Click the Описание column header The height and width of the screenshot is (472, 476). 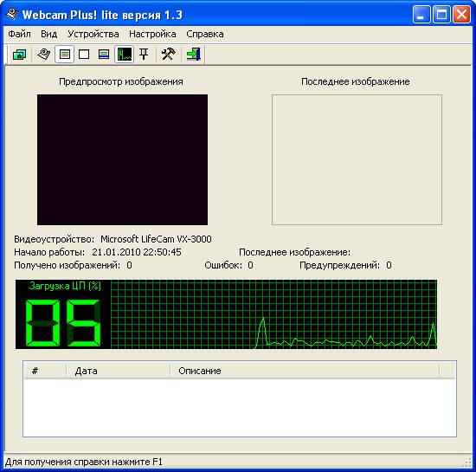point(305,371)
